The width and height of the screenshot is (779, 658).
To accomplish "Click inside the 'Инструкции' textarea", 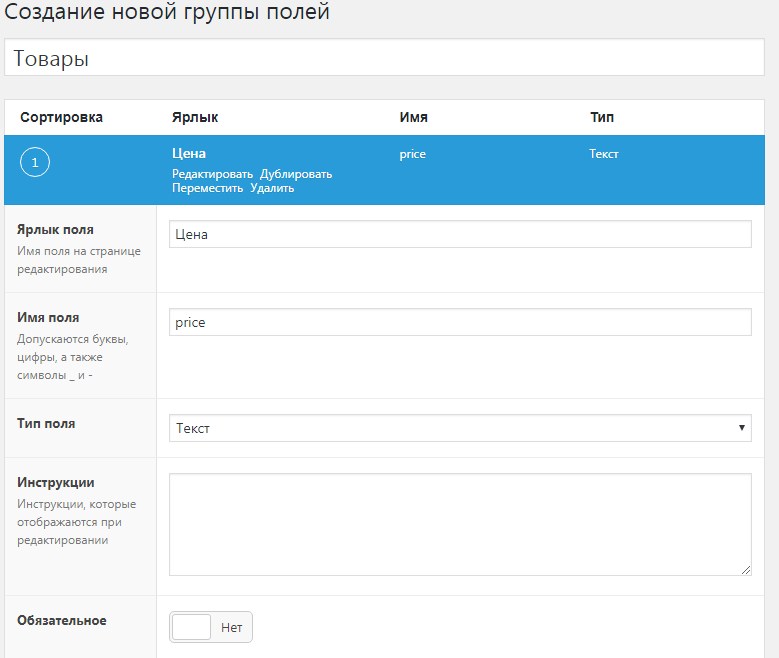I will pos(460,524).
